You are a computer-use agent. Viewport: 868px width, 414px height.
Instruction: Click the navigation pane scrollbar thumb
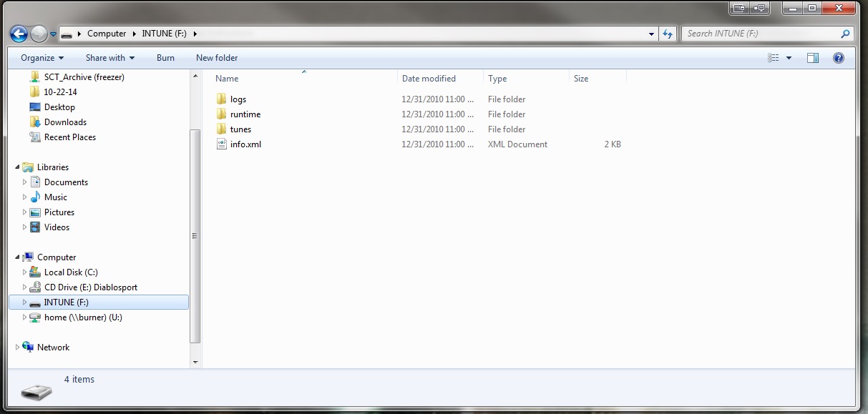[x=196, y=236]
